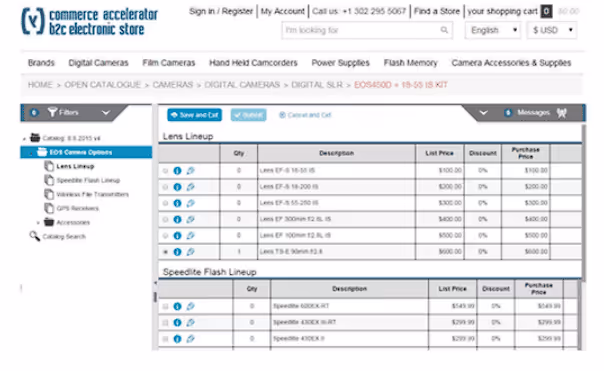Expand the Messages panel chevron
This screenshot has width=604, height=371.
(483, 112)
